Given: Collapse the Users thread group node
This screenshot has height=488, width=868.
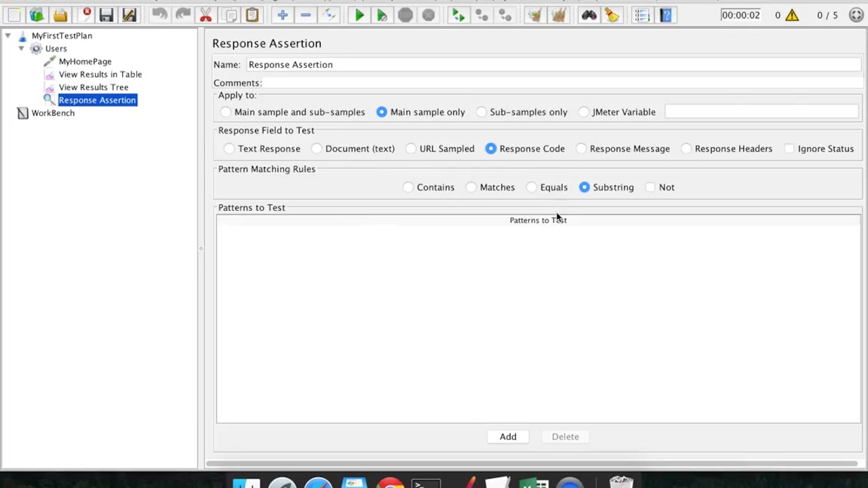Looking at the screenshot, I should click(x=21, y=49).
